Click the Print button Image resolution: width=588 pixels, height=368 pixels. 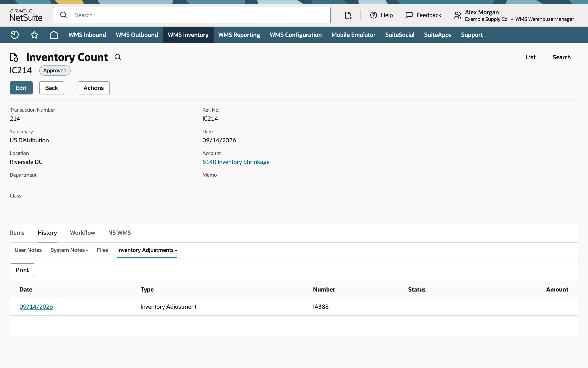22,270
